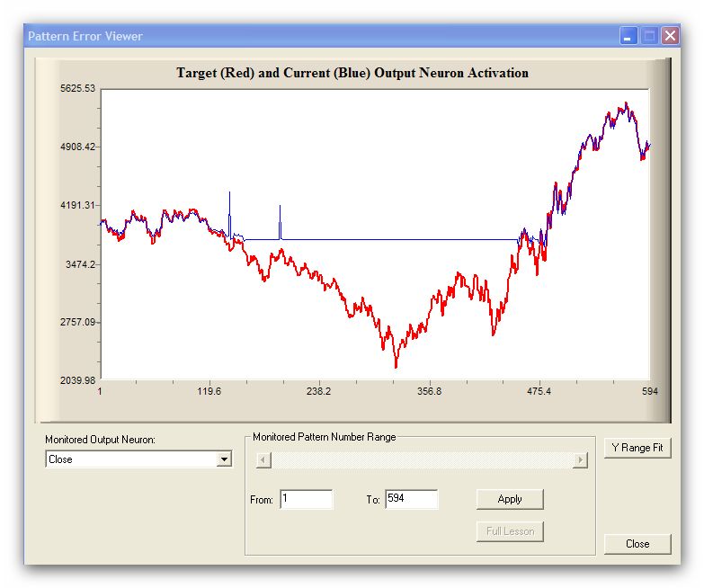The image size is (704, 588).
Task: Click the Pattern Error Viewer title bar text
Action: click(x=85, y=37)
